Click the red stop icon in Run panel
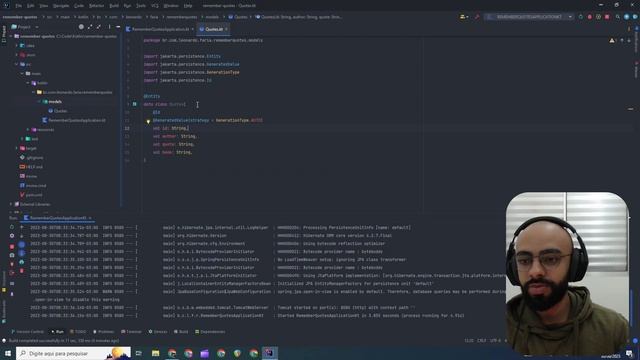Viewport: 640px width, 360px height. pos(12,247)
